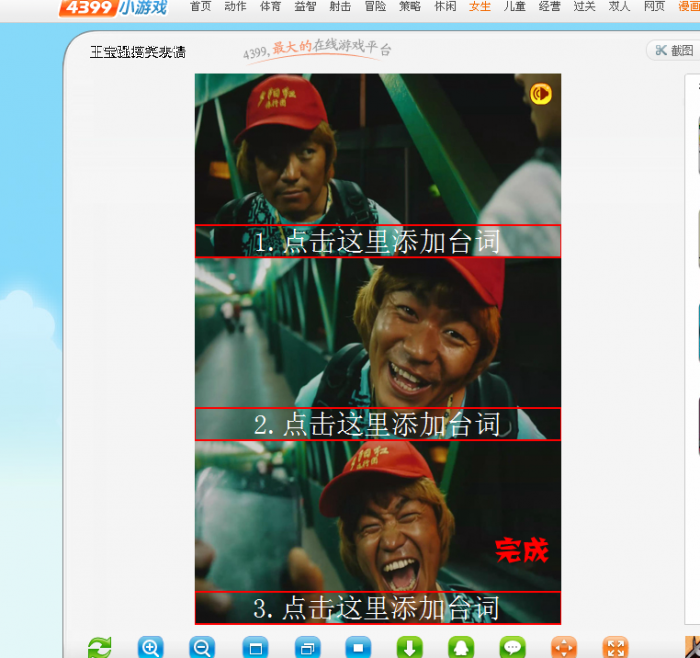
Task: Open the 4399小游戏 logo link
Action: (113, 7)
